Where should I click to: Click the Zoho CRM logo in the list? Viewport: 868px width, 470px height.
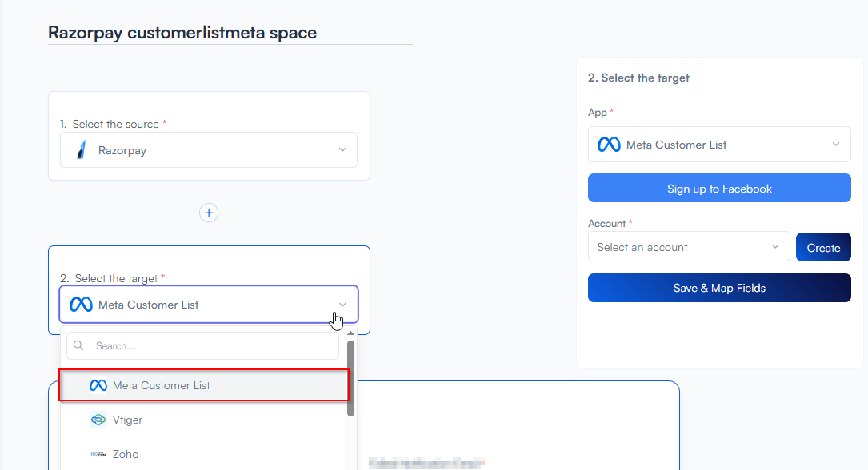coord(98,454)
